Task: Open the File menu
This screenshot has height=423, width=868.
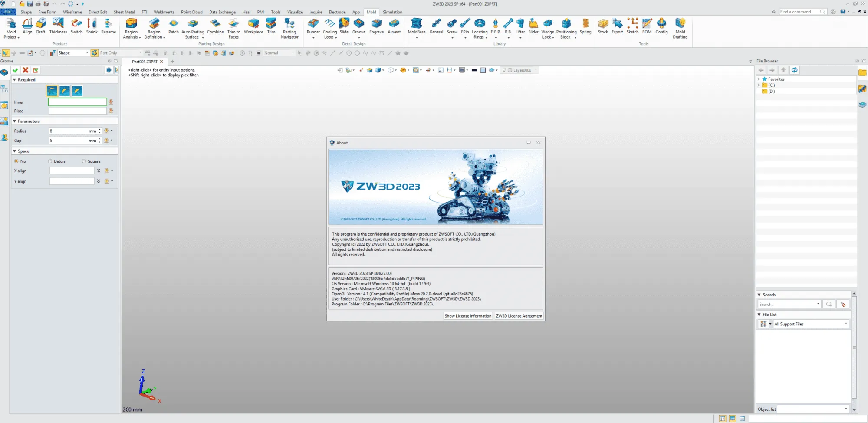Action: [x=8, y=12]
